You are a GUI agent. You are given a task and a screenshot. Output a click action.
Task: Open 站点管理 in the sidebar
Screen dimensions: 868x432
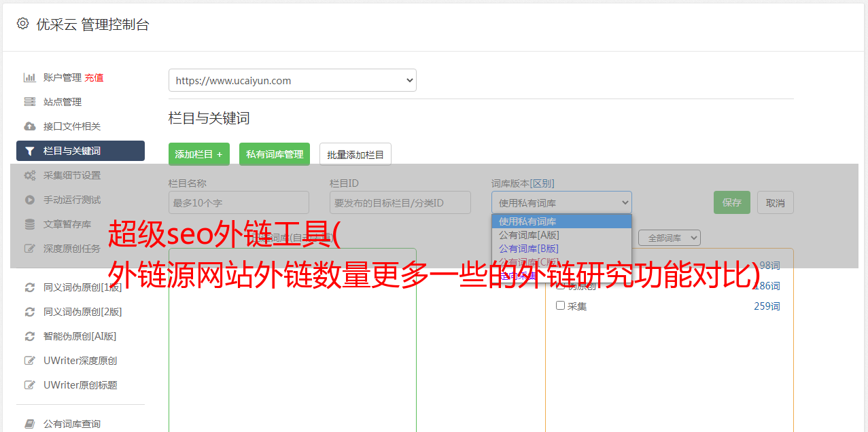63,102
